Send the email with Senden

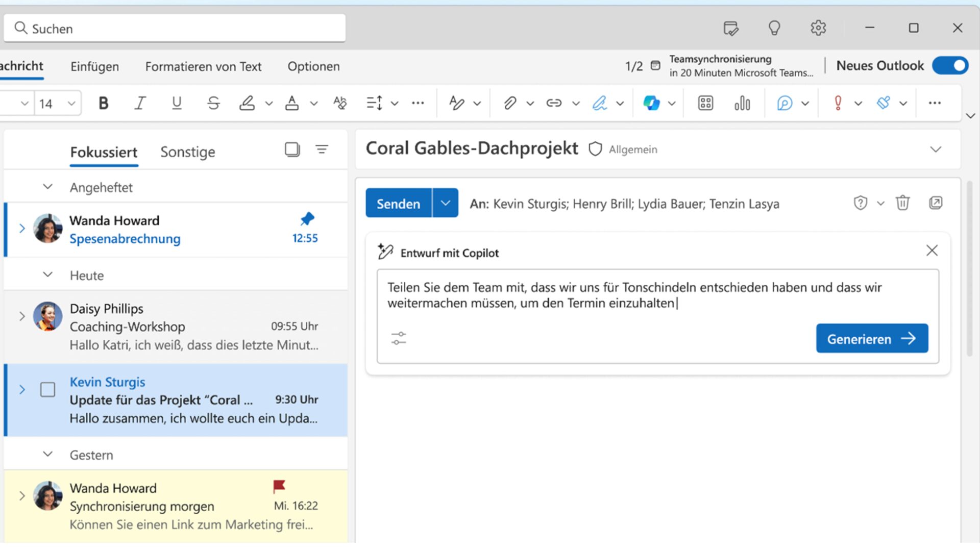point(399,203)
